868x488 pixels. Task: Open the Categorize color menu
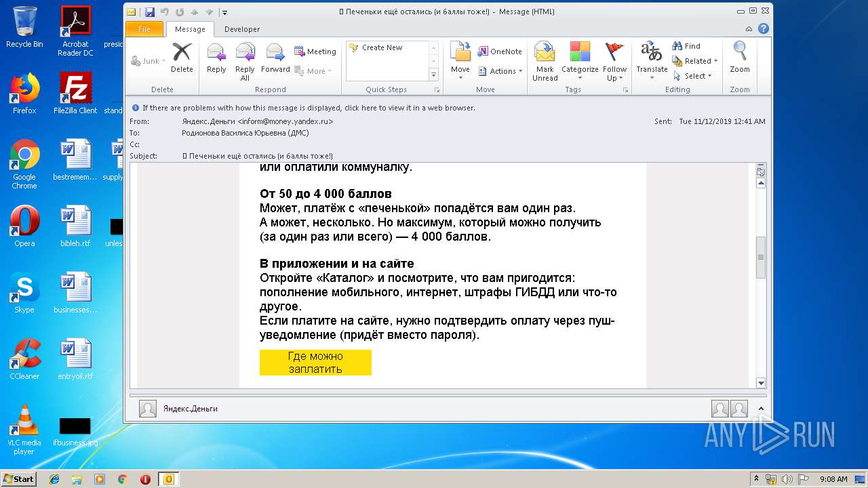coord(580,62)
